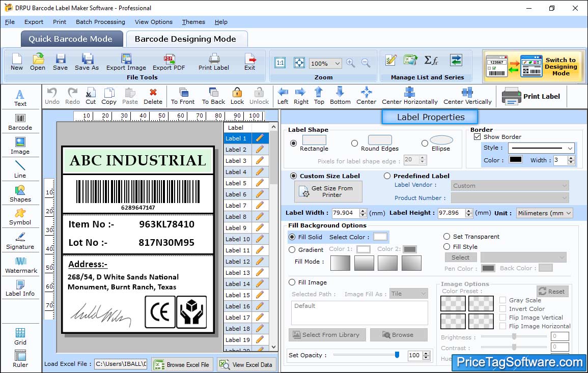Select Fill Image background option
Viewport: 588px width, 373px height.
pos(292,282)
